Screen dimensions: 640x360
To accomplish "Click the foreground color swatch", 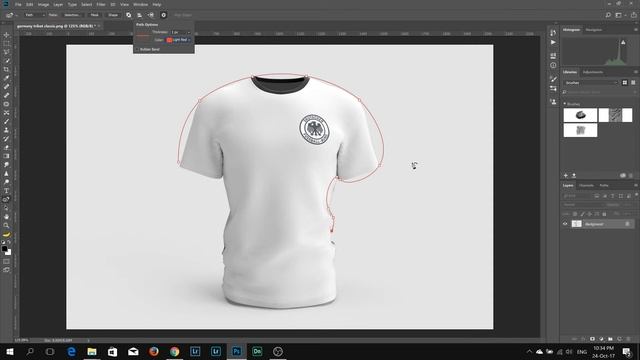I will pos(4,249).
